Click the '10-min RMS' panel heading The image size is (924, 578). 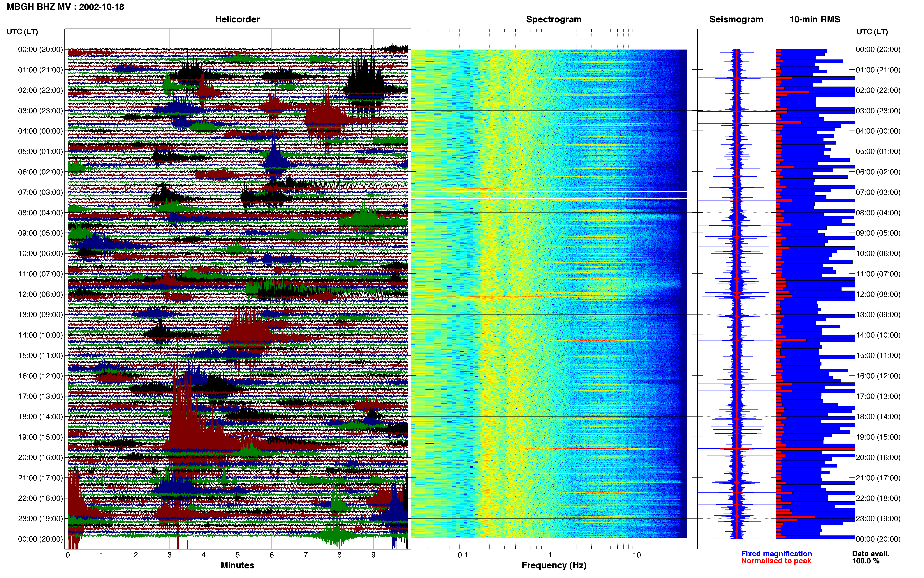[815, 20]
